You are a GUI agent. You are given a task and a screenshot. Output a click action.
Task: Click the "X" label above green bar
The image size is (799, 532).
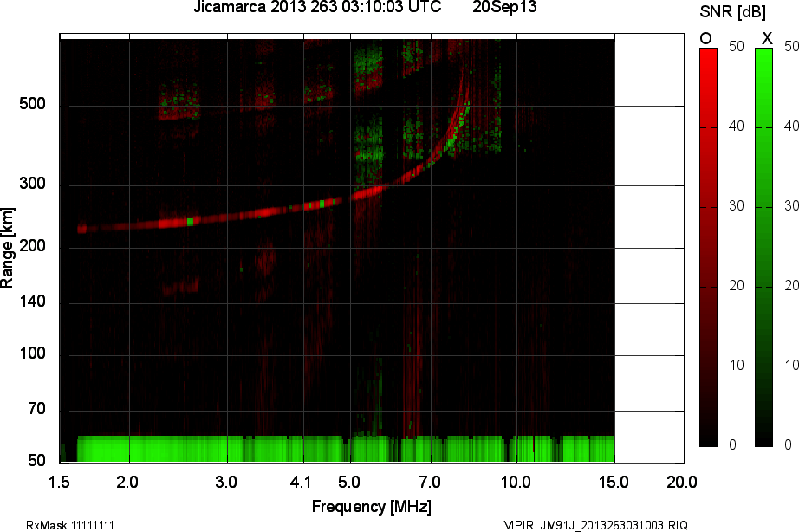click(767, 38)
